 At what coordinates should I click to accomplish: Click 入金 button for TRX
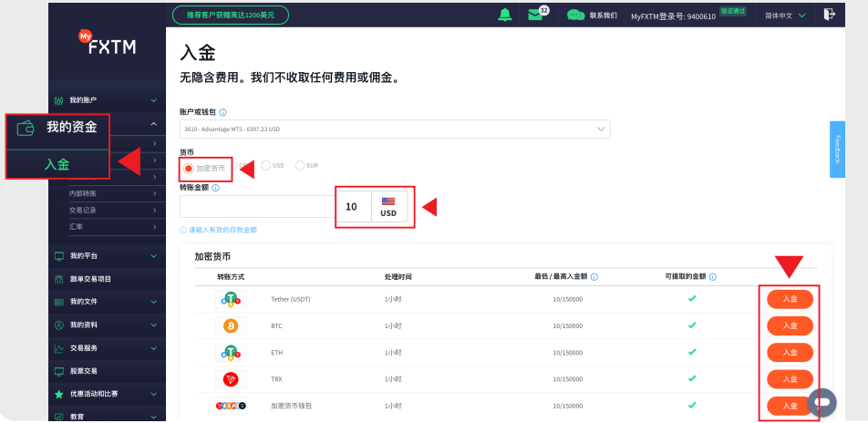pyautogui.click(x=790, y=378)
